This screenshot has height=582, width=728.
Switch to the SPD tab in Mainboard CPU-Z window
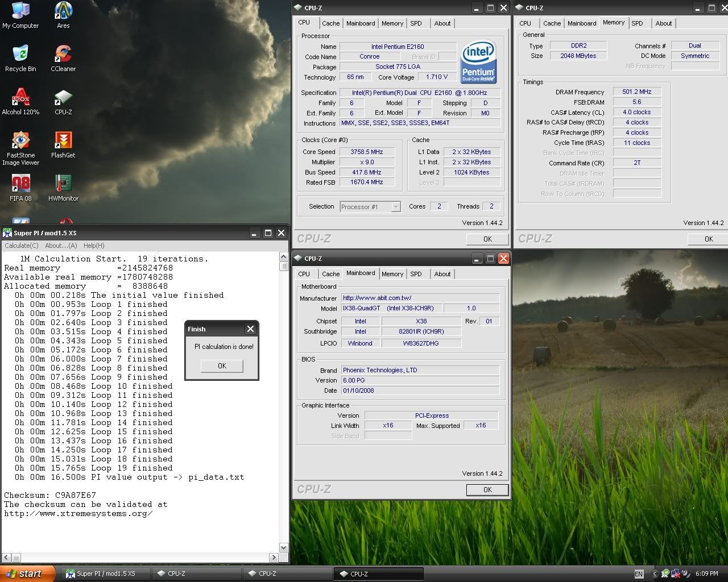point(416,274)
